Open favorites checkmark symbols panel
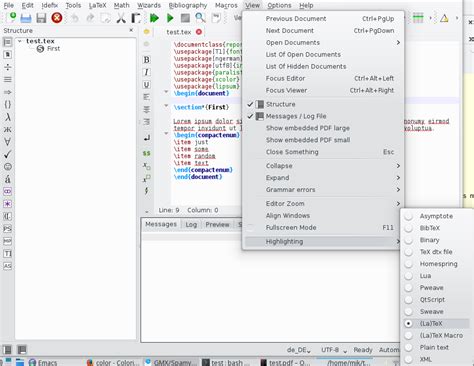 tap(8, 154)
